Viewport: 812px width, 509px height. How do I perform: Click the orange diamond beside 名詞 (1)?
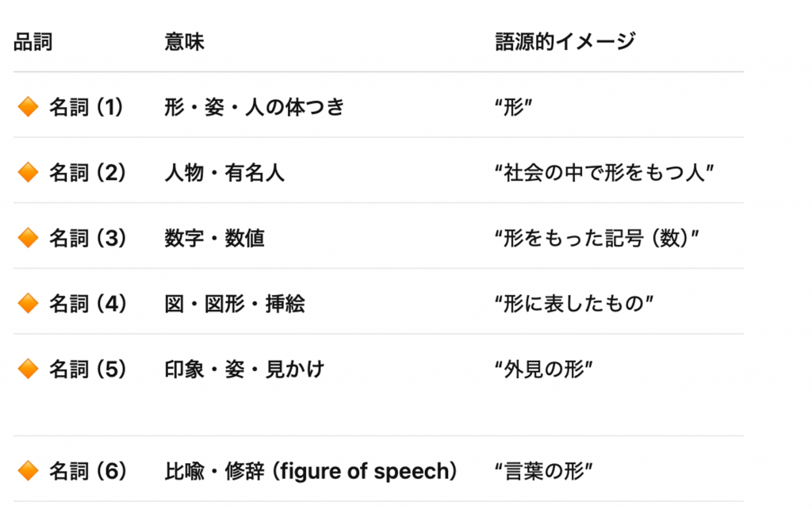pyautogui.click(x=28, y=107)
